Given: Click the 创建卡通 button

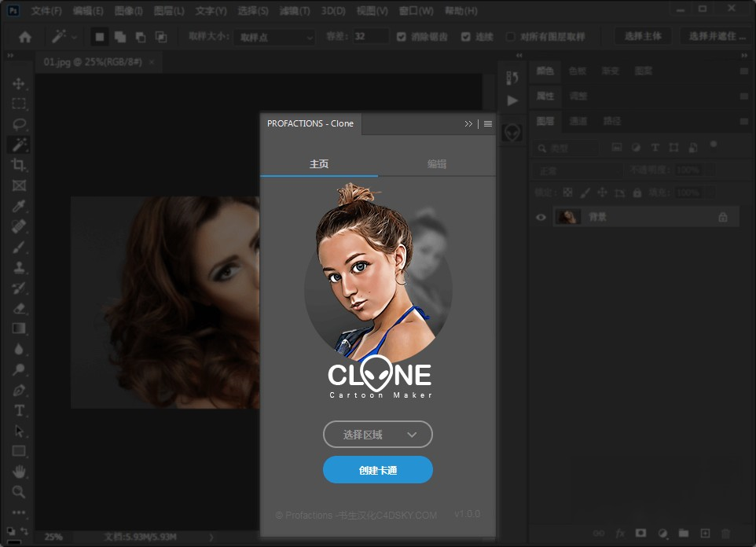Looking at the screenshot, I should pos(377,470).
